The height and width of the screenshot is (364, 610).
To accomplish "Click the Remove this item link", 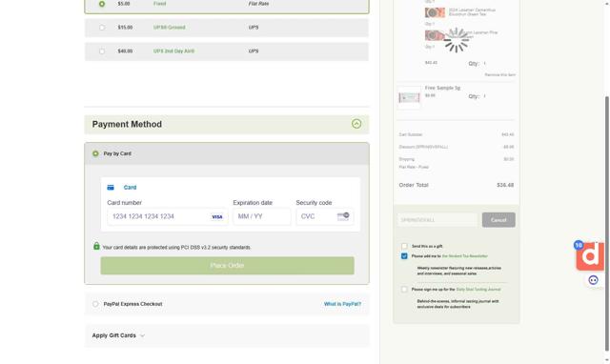I will 499,74.
